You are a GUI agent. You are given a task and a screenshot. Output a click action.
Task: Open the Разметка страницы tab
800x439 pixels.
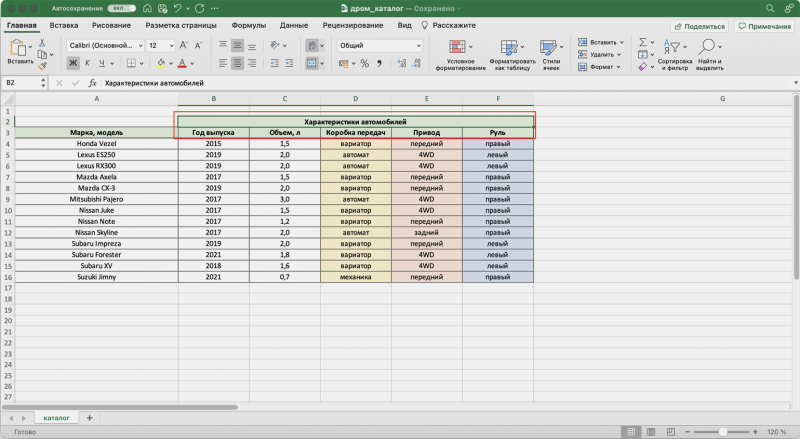pos(181,26)
